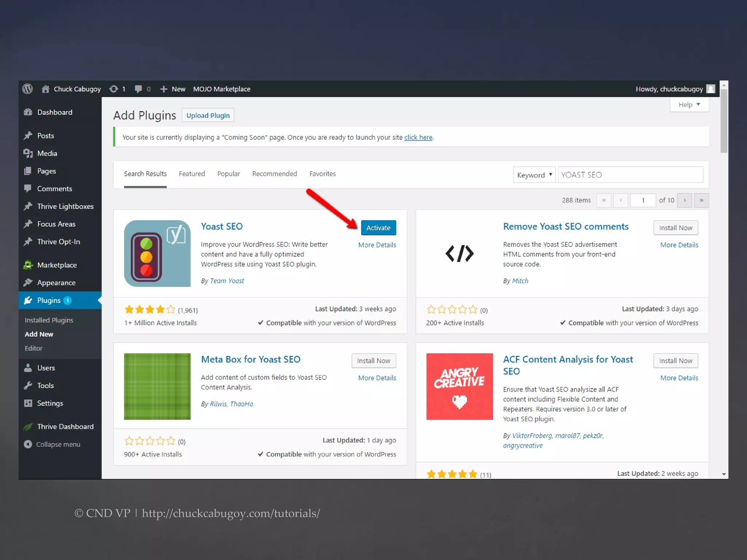Click the Upload Plugin button
The image size is (747, 560).
(208, 116)
